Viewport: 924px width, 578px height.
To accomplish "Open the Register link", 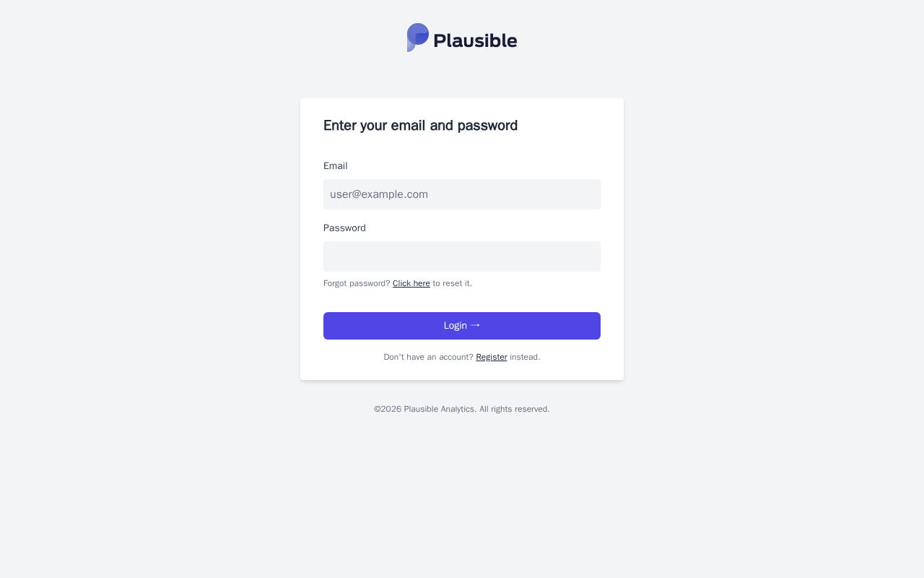I will [x=492, y=357].
